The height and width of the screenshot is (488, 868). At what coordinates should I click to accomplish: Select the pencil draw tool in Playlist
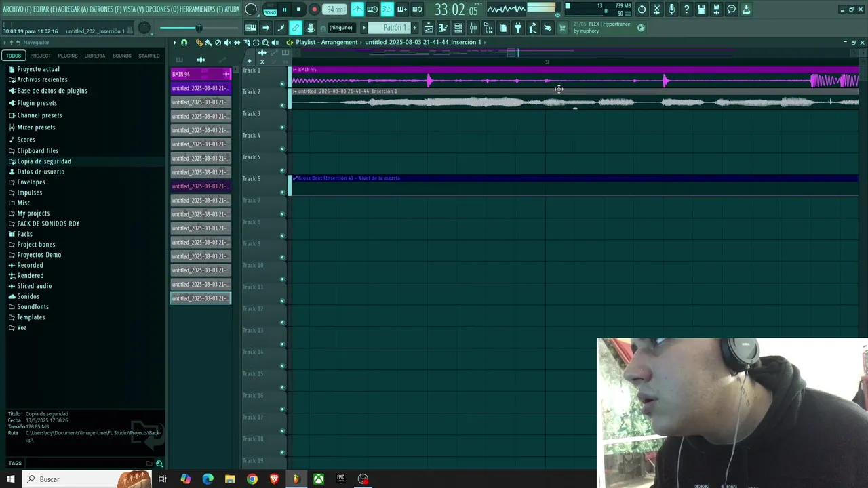tap(199, 43)
